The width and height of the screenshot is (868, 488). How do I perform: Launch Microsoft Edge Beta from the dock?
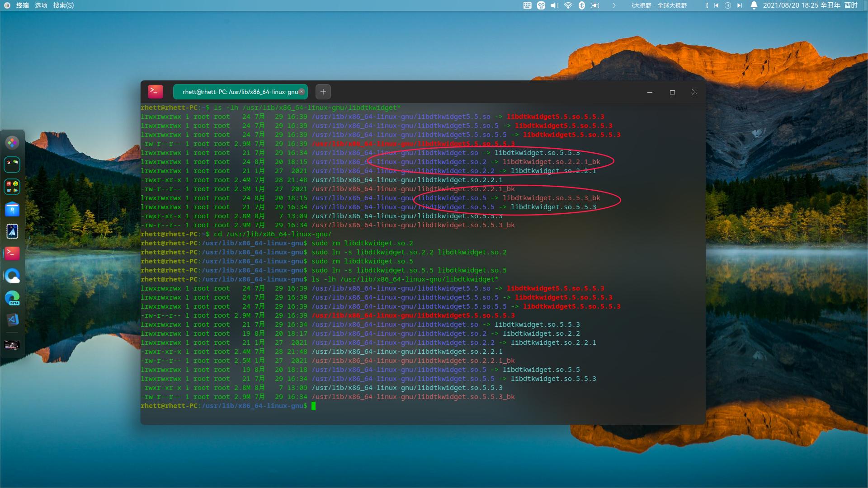pyautogui.click(x=12, y=298)
